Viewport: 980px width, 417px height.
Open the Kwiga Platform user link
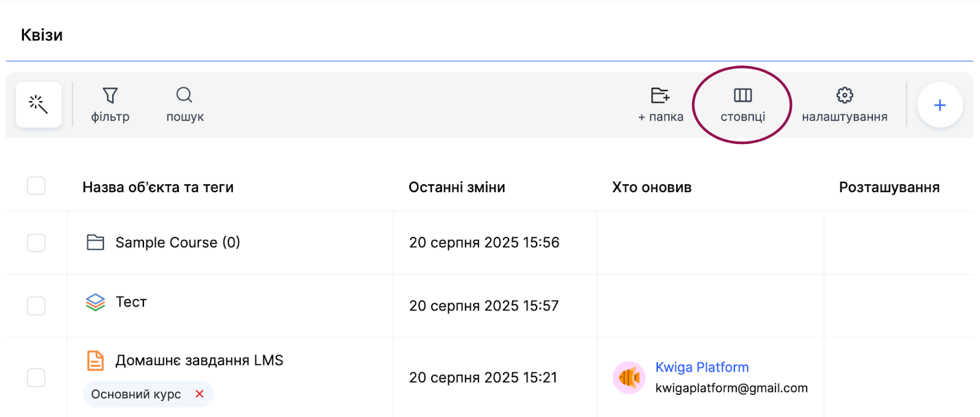coord(702,367)
